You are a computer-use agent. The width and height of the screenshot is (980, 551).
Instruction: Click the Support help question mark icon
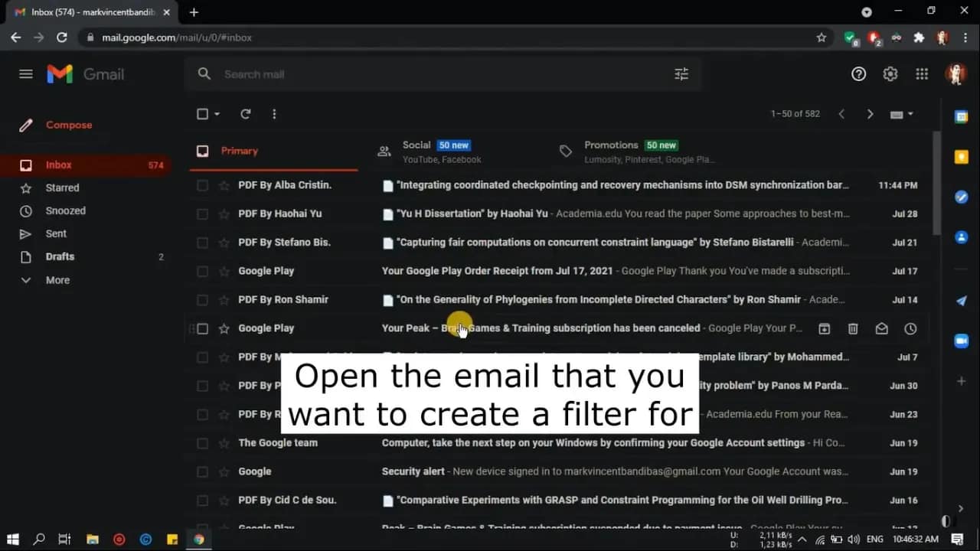(858, 74)
